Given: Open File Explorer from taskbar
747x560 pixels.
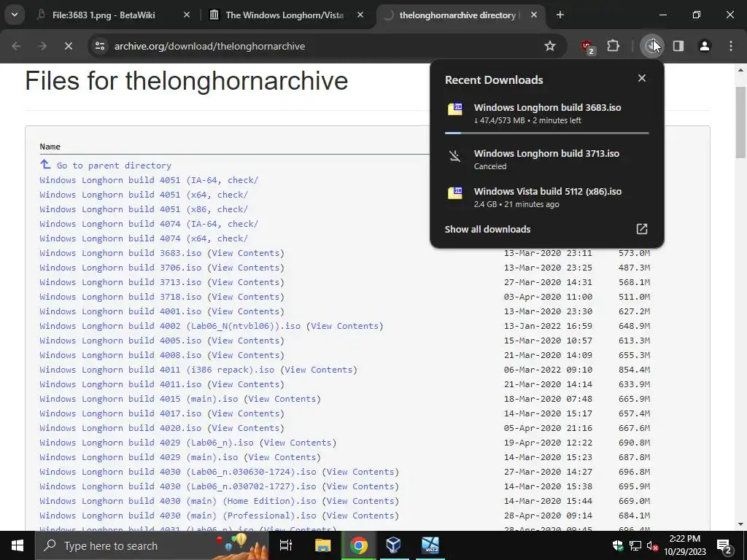Looking at the screenshot, I should 322,545.
